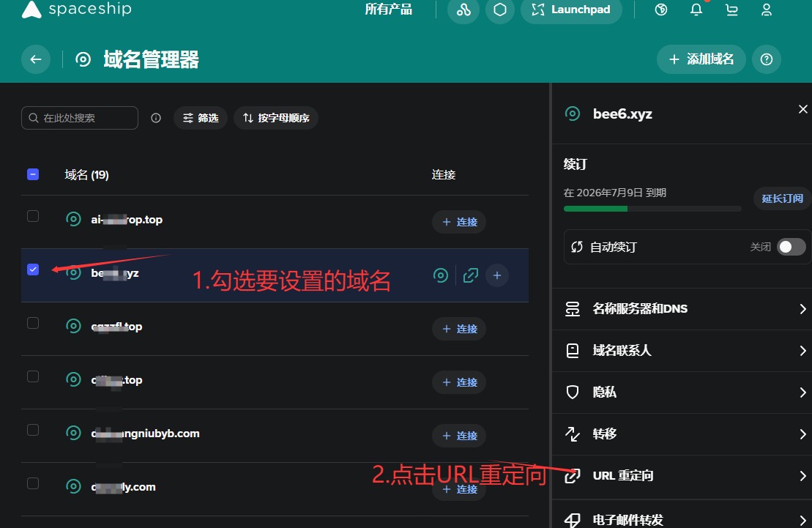Click the back arrow button
The image size is (812, 528).
36,59
